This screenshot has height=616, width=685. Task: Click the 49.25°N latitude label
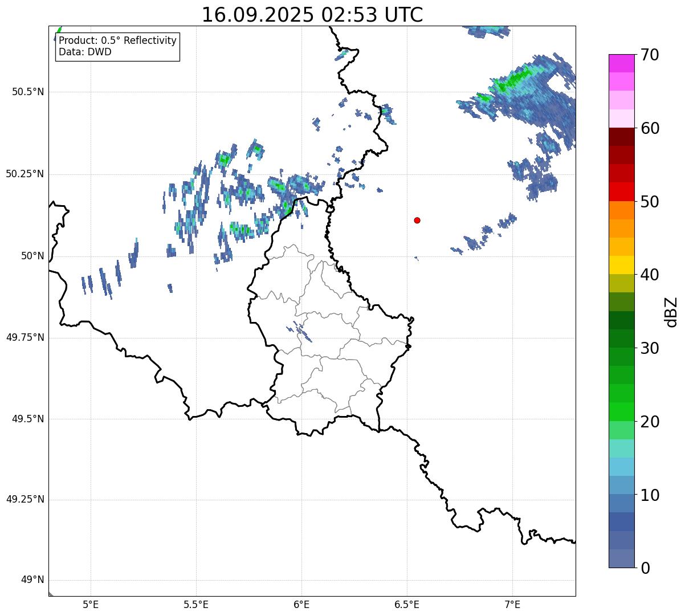pos(25,499)
